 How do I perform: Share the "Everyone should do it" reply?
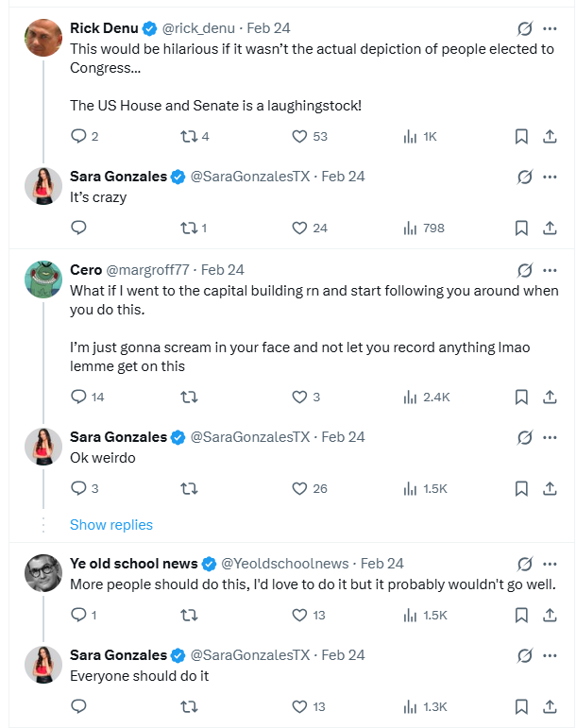[550, 705]
